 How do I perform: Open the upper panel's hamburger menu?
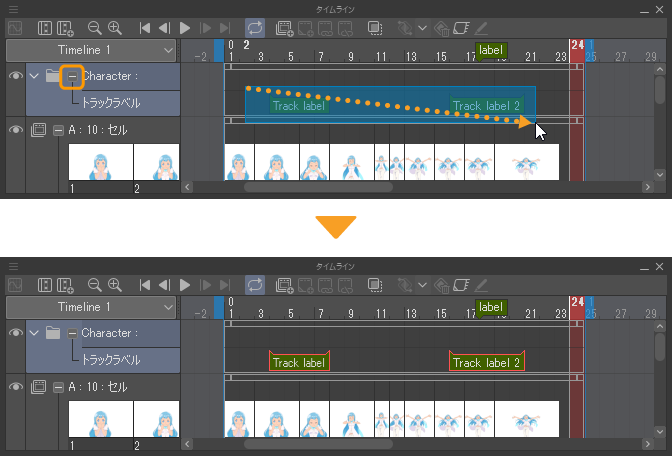coord(13,9)
